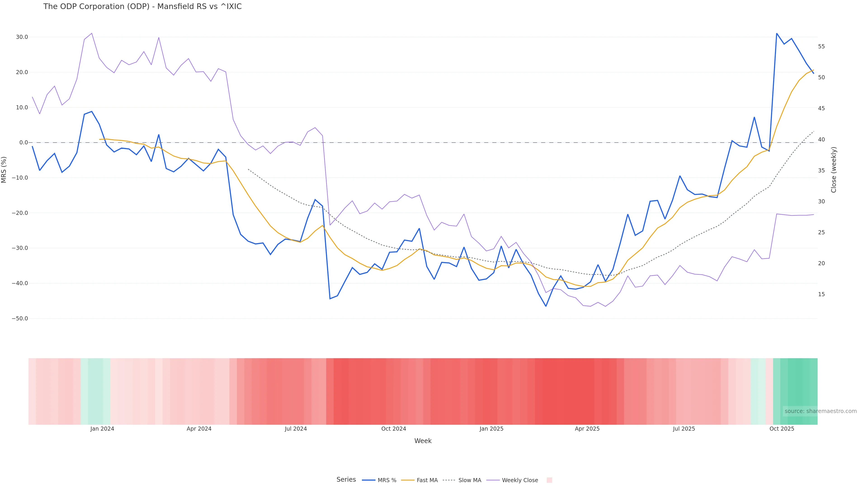The image size is (868, 488).
Task: Toggle the Fast MA legend entry
Action: tap(427, 480)
